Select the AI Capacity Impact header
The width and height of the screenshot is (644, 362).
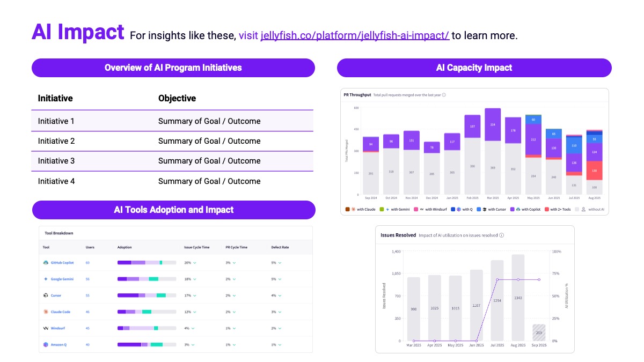tap(474, 68)
